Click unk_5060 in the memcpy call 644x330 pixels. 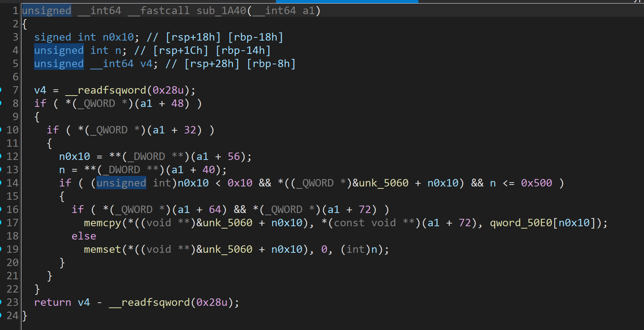pos(227,223)
